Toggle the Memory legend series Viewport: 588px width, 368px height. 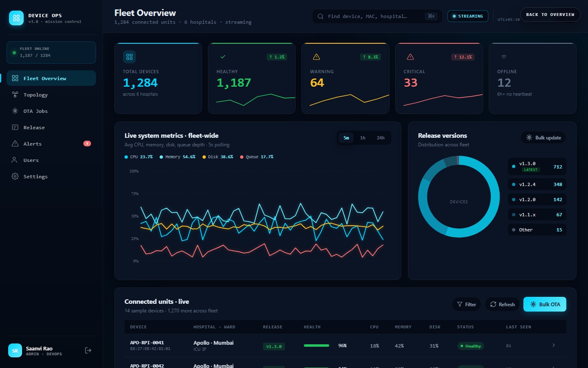tap(177, 157)
